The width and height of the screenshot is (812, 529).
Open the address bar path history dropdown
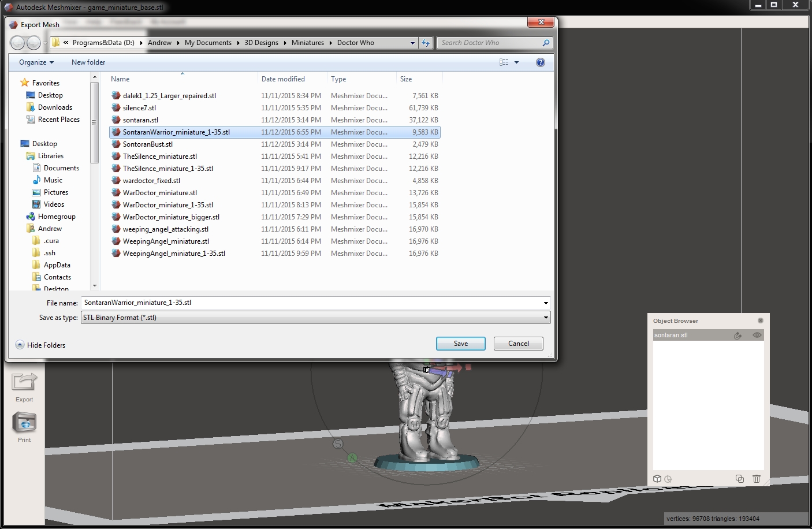(412, 43)
